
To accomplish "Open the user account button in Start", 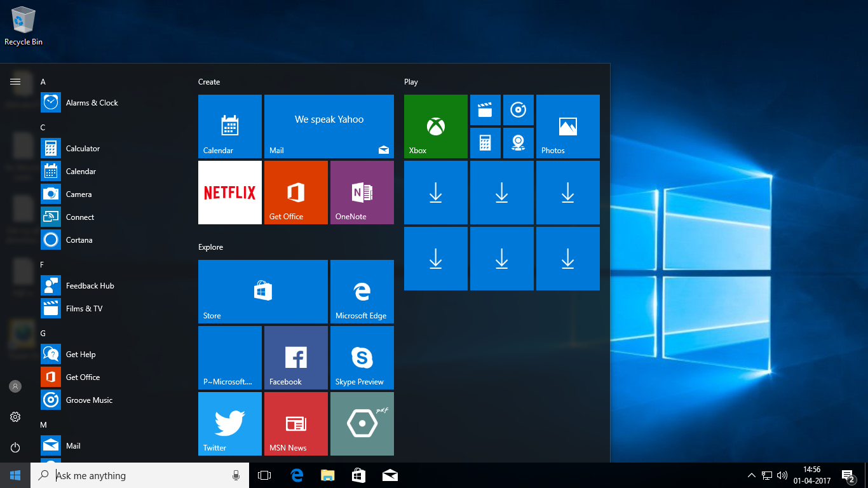I will [x=15, y=386].
